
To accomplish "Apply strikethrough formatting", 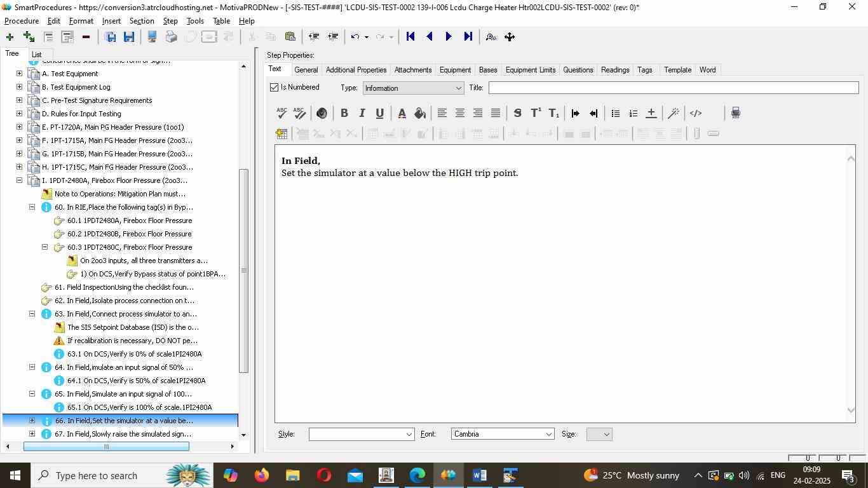I will tap(517, 113).
